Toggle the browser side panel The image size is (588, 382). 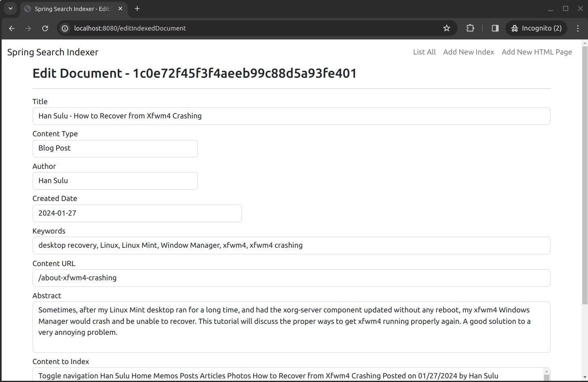click(x=495, y=28)
